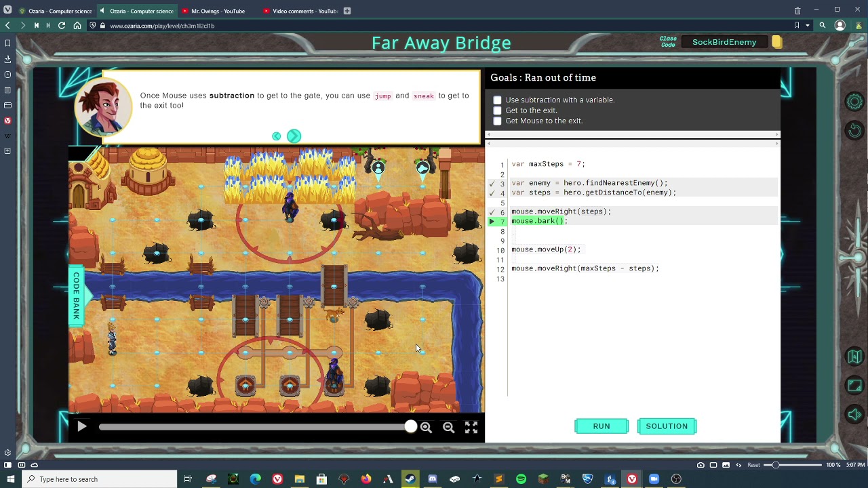868x488 pixels.
Task: Open user profile avatar
Action: (840, 26)
